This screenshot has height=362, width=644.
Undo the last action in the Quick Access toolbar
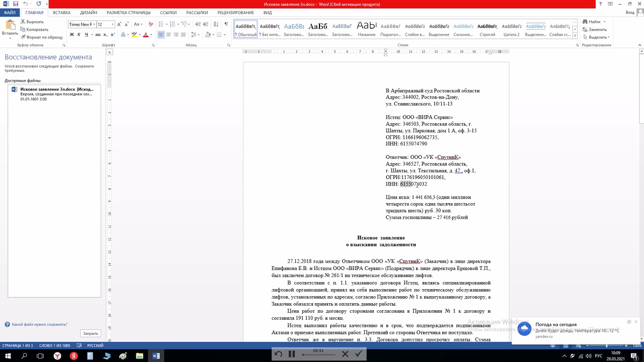pyautogui.click(x=26, y=4)
